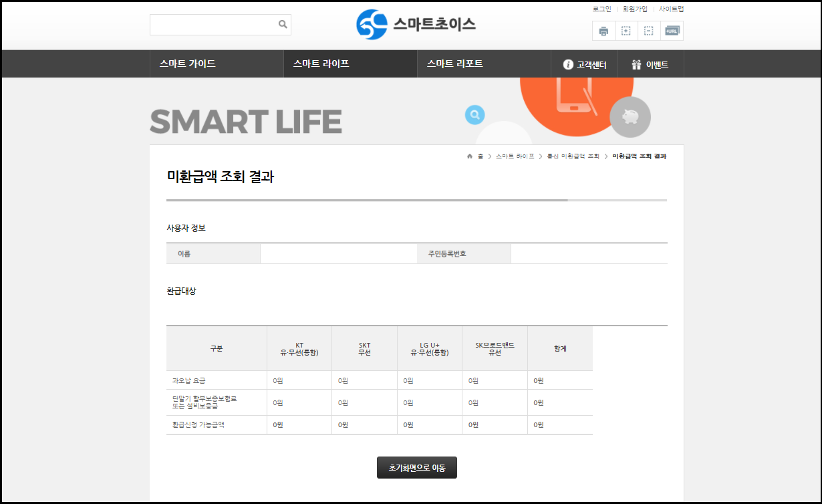Click the 환급신청 가능금액 row label
Viewport: 822px width, 504px height.
(x=198, y=424)
